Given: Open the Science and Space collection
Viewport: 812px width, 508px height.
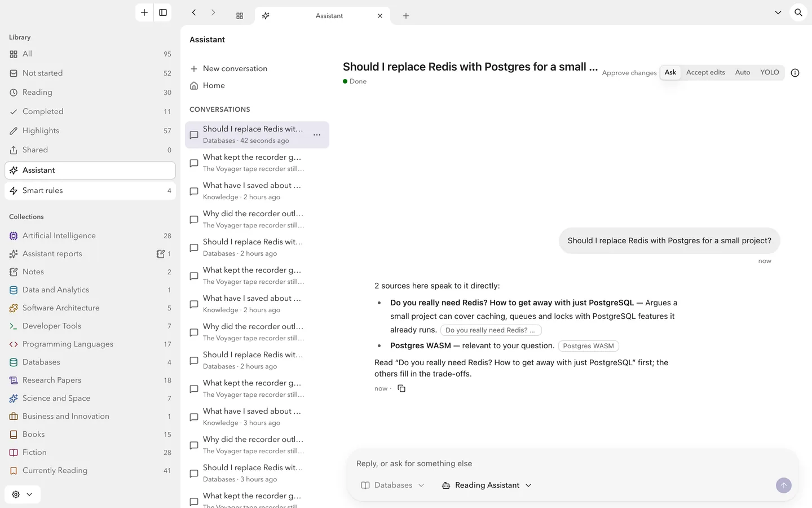Looking at the screenshot, I should [90, 398].
